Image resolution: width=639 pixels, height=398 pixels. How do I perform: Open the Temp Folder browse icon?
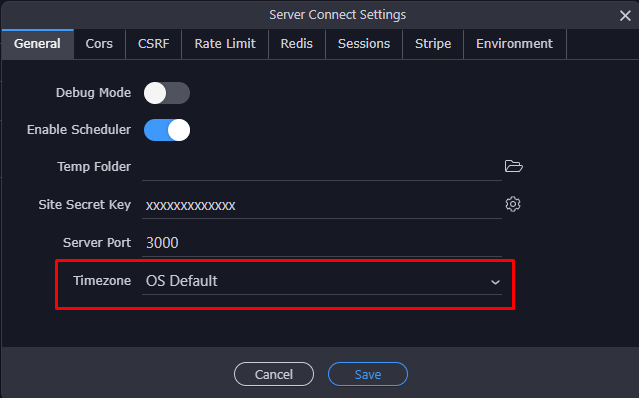click(513, 166)
